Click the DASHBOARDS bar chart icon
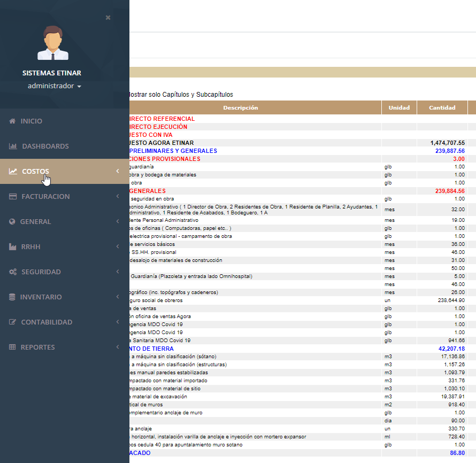The height and width of the screenshot is (463, 476). 12,146
